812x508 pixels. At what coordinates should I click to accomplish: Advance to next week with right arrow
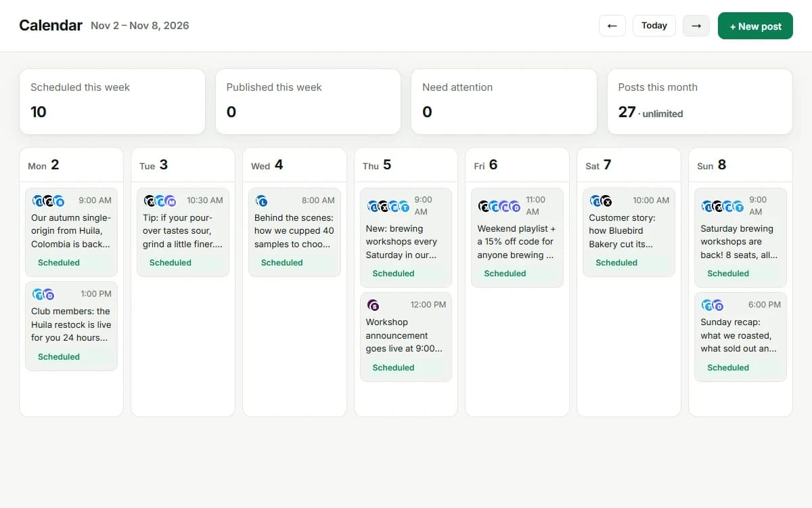(x=696, y=26)
